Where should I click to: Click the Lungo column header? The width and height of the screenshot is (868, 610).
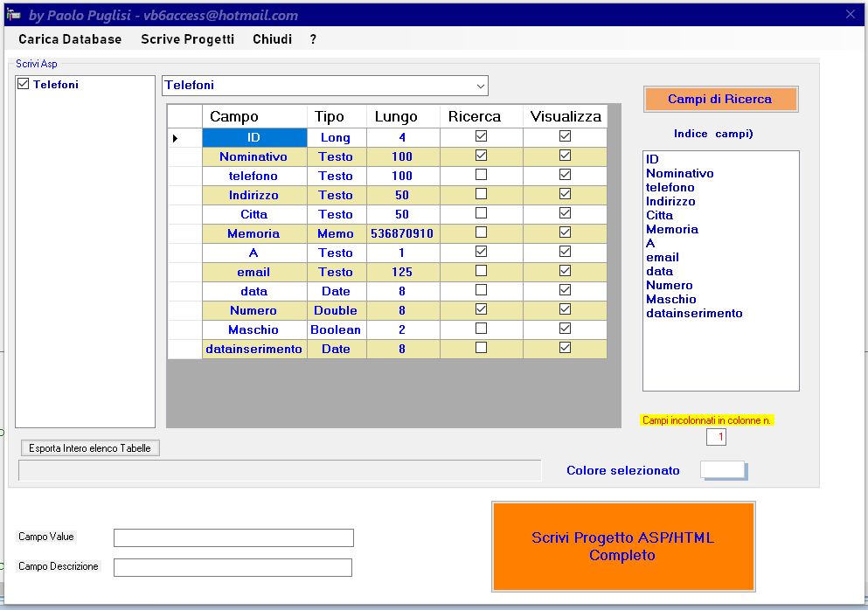403,117
